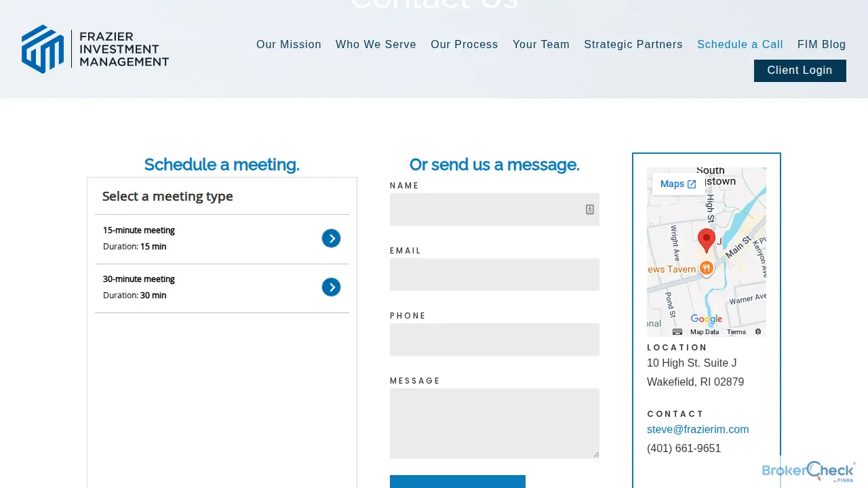View Strategic Partners page
The image size is (868, 488).
coord(633,45)
